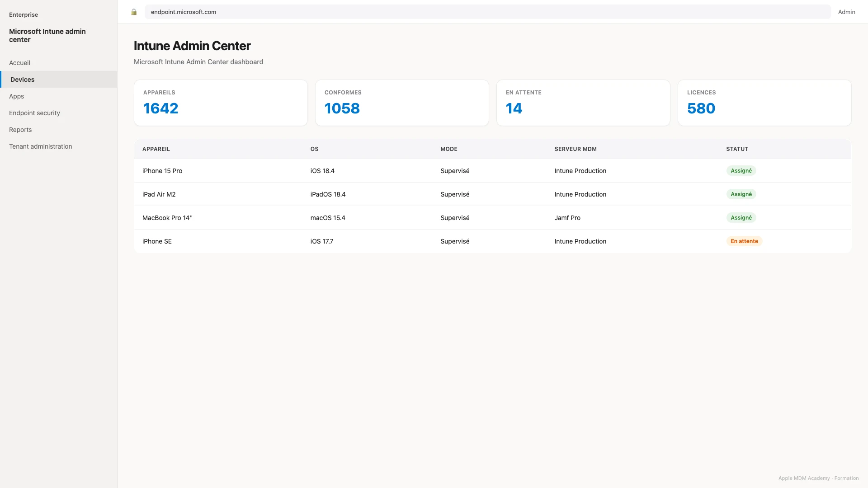Open the Admin account link

[x=846, y=12]
